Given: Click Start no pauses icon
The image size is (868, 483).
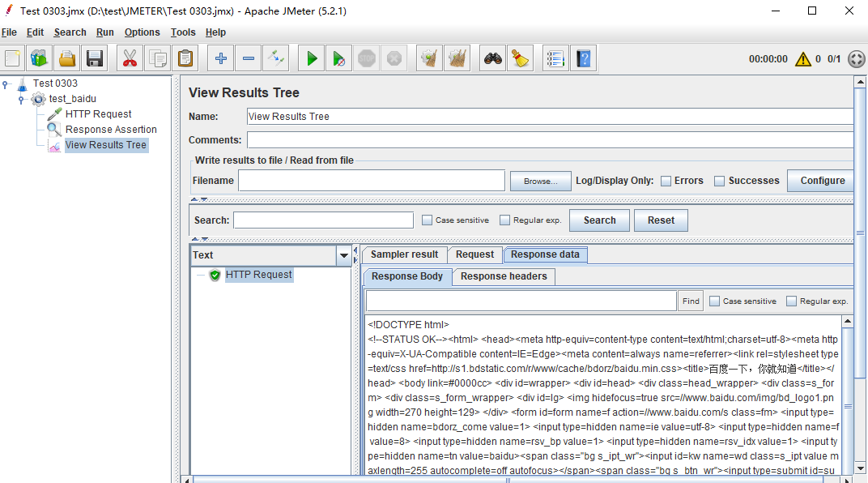Looking at the screenshot, I should click(x=338, y=58).
